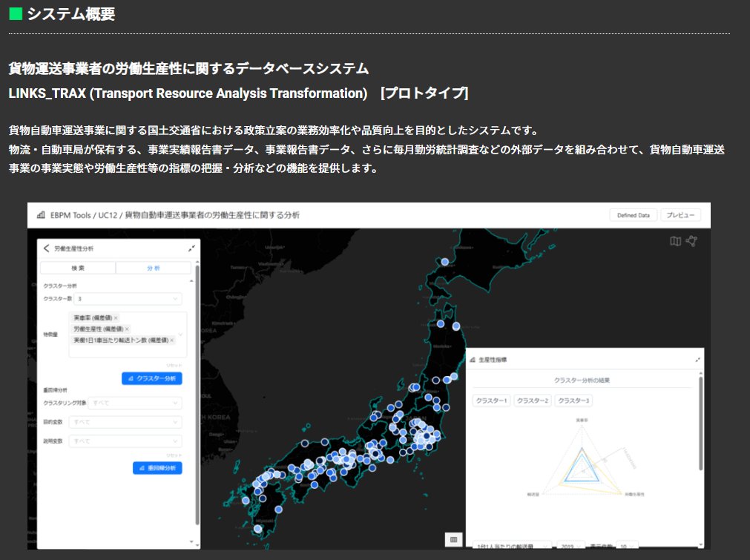The height and width of the screenshot is (560, 750).
Task: Open the 1台1人当たりの輸送量 indicator dropdown
Action: (512, 546)
